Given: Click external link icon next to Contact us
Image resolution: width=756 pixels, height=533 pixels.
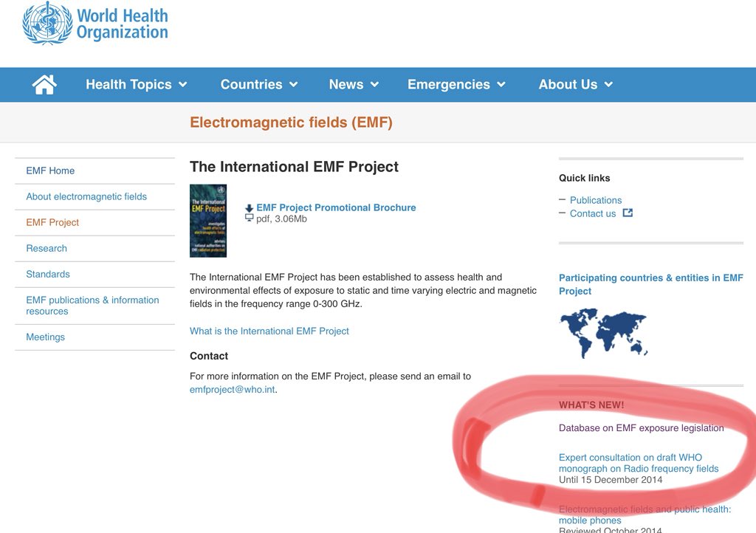Looking at the screenshot, I should tap(628, 213).
